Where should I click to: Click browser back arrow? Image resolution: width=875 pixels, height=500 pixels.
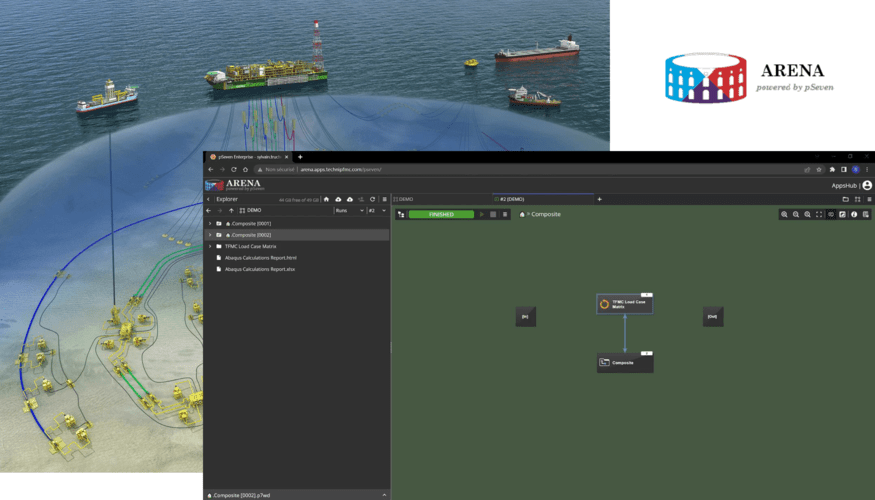[211, 170]
